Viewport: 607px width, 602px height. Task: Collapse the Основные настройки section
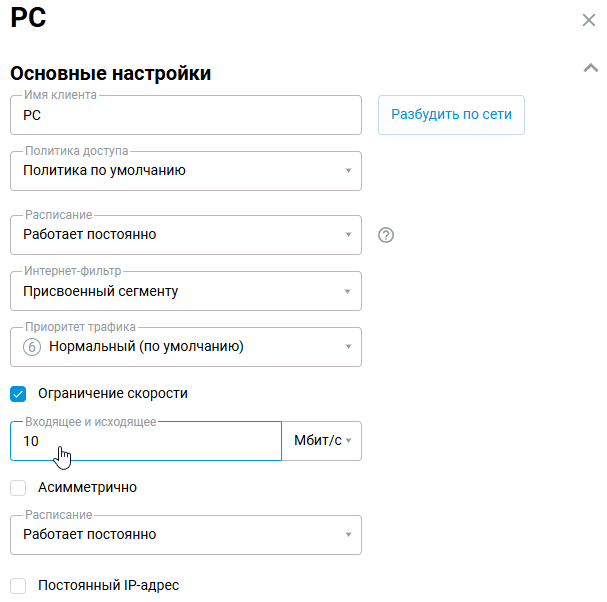(589, 68)
